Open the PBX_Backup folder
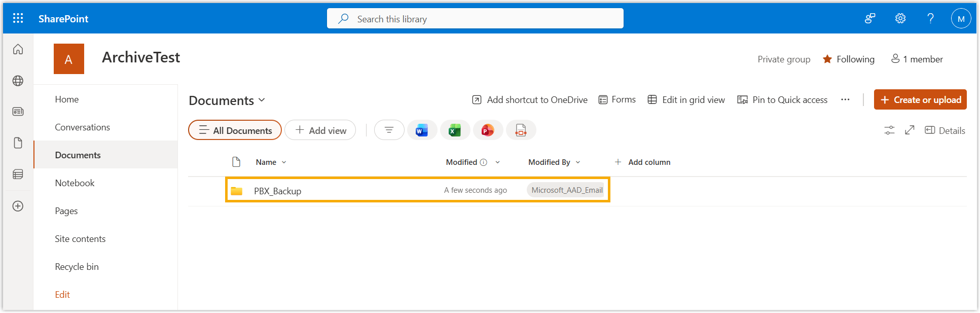This screenshot has height=313, width=980. click(277, 191)
